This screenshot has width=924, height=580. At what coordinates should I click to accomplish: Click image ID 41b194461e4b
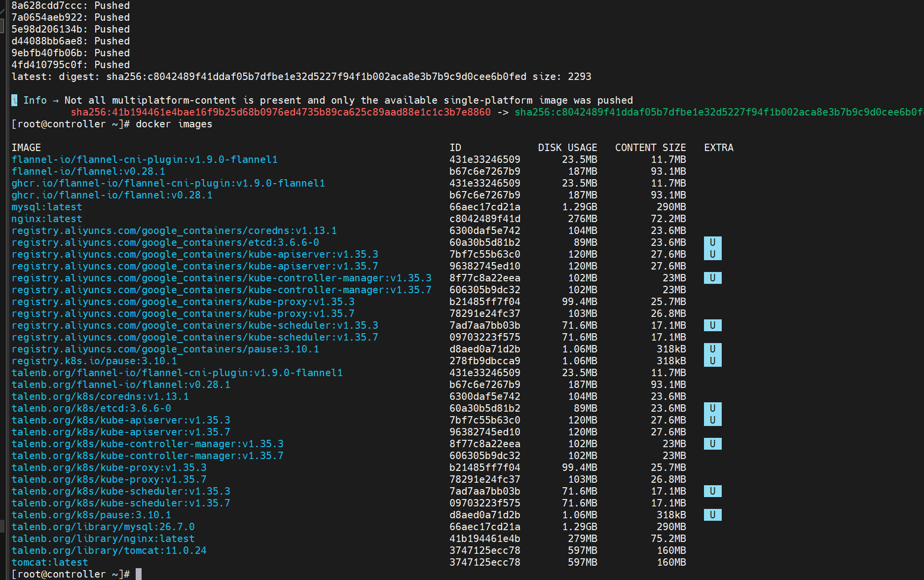[x=484, y=539]
